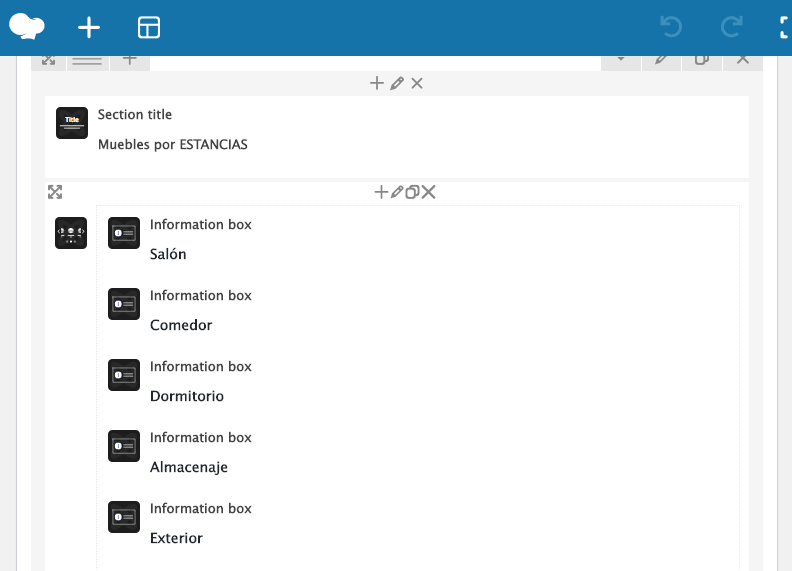Duplicate the carousel container
This screenshot has height=571, width=792.
[x=412, y=192]
